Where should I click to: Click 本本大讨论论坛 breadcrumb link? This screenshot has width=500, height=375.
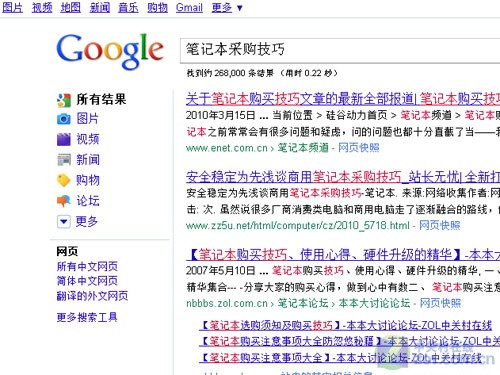[x=374, y=303]
